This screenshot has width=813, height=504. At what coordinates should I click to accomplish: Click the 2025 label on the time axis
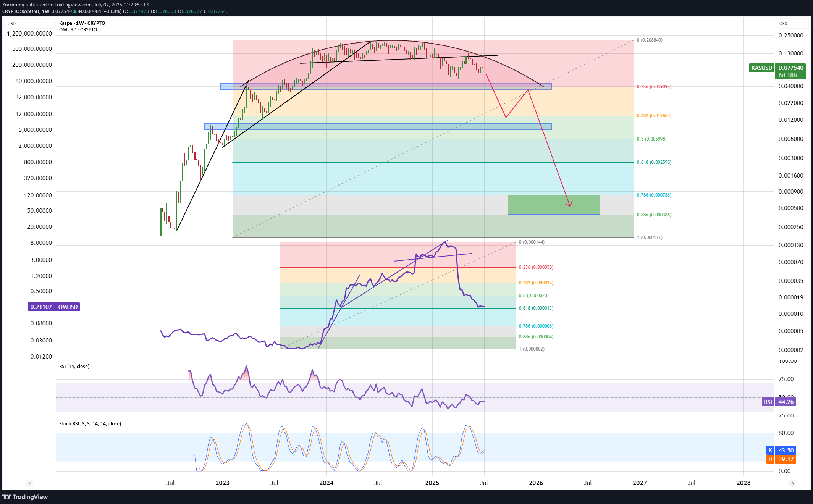coord(432,483)
